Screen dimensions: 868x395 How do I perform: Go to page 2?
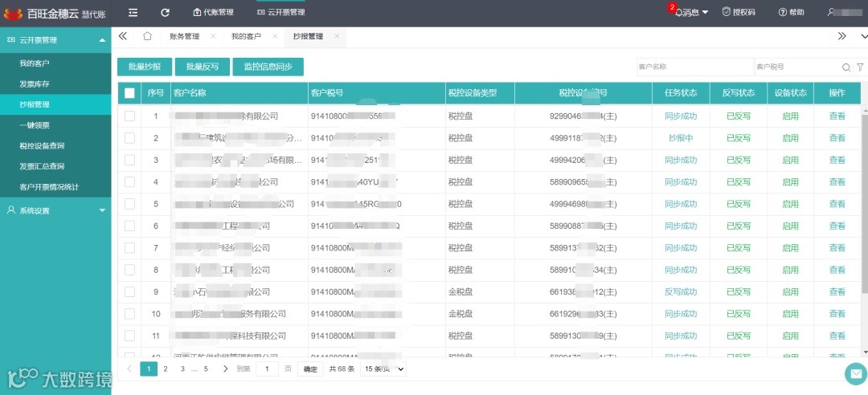[166, 369]
